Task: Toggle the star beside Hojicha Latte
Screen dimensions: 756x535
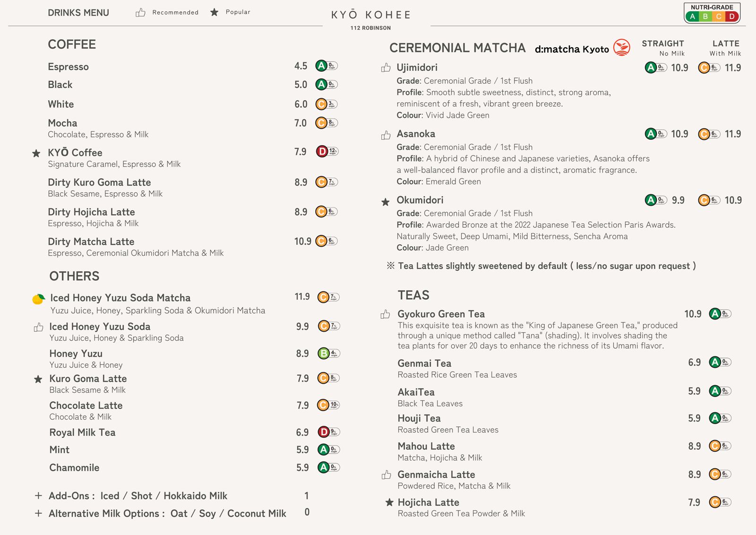Action: coord(388,502)
